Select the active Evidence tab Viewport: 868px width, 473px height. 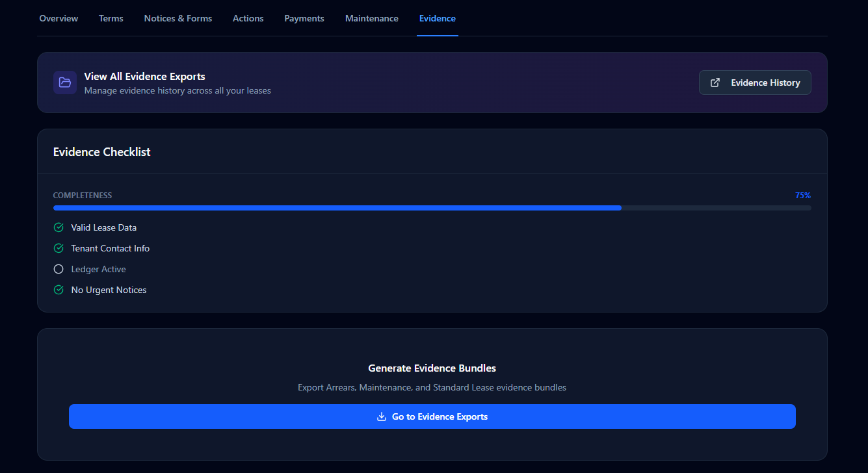pos(438,18)
